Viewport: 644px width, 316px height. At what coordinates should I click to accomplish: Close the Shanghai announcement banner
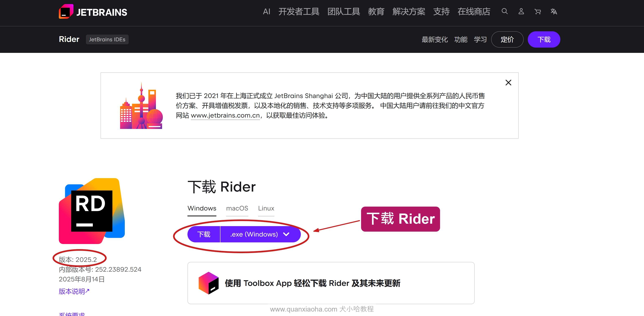point(508,82)
